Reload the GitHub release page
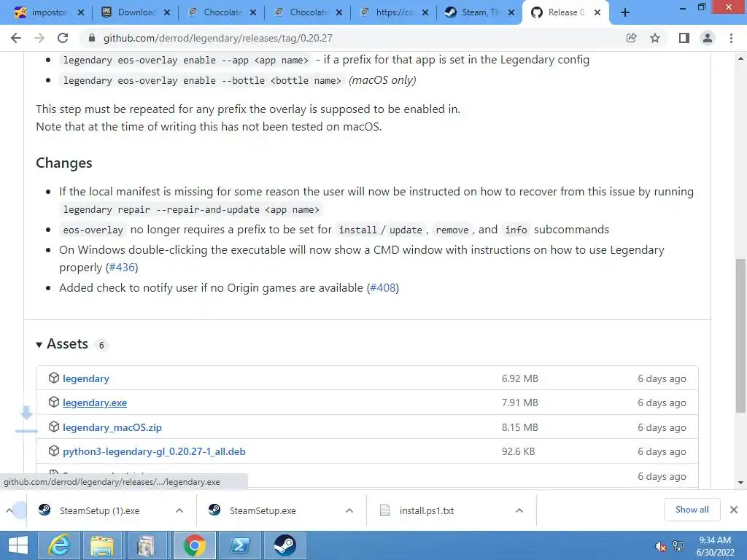This screenshot has width=747, height=560. [x=63, y=38]
